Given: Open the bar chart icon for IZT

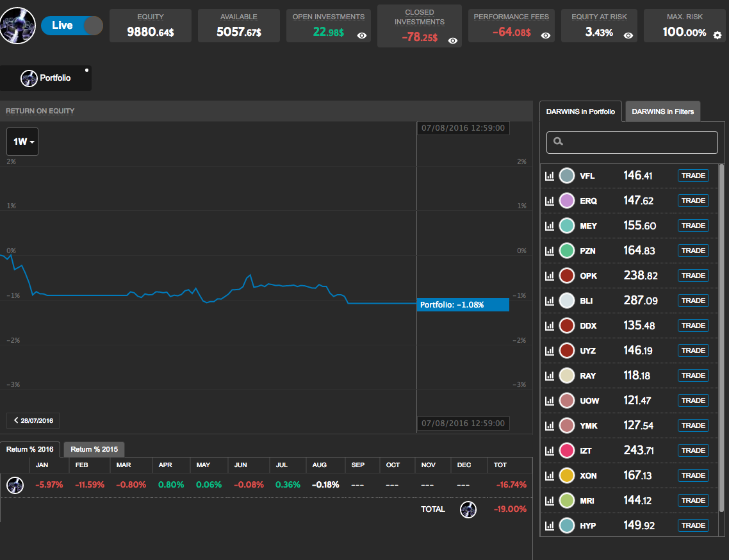Looking at the screenshot, I should (x=550, y=451).
